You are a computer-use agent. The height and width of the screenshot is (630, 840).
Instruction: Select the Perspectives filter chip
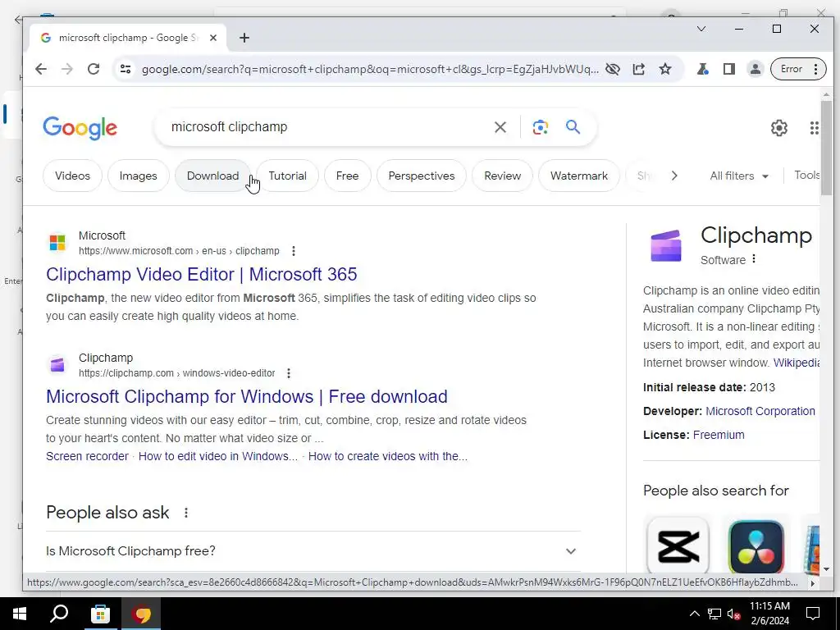(421, 176)
